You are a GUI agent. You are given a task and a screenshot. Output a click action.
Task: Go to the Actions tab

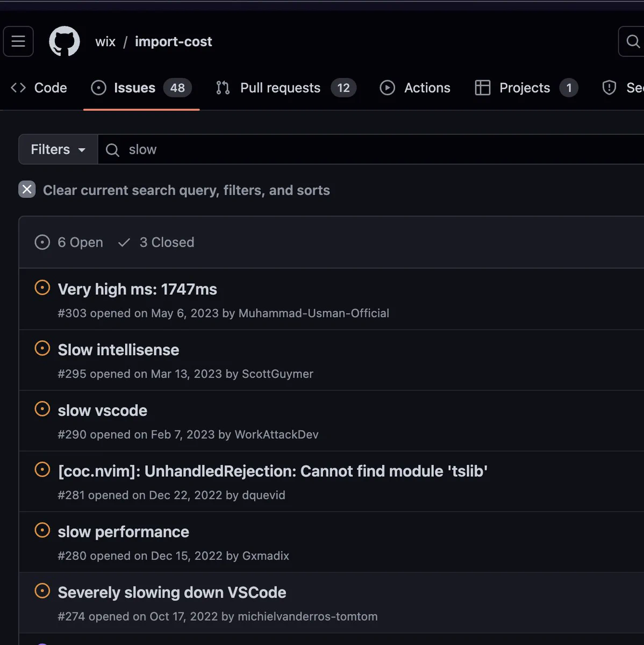[x=415, y=88]
